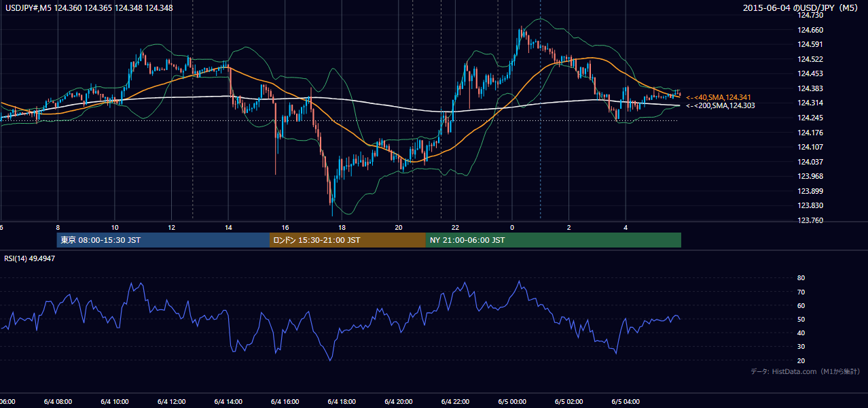
Task: Click hour label 18 under the price chart
Action: [342, 228]
